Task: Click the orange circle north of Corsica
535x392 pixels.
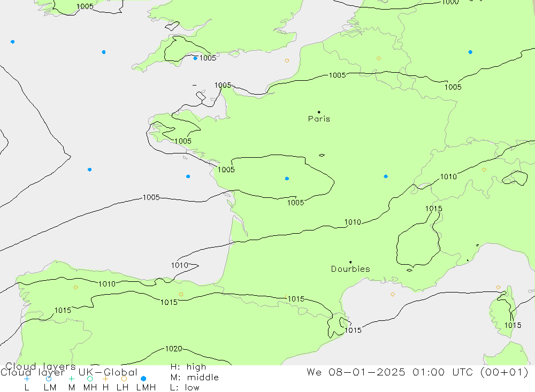Action: 498,287
